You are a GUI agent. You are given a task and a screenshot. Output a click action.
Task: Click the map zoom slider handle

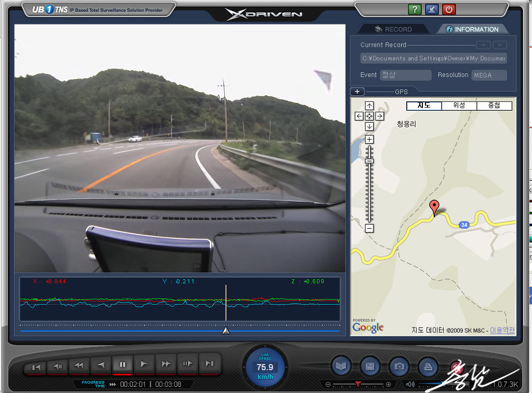[369, 161]
